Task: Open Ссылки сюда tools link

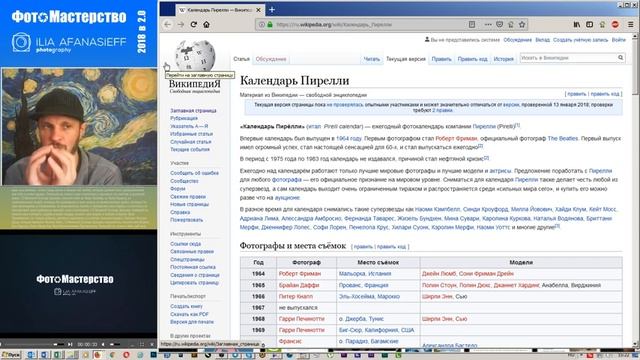Action: pos(185,244)
